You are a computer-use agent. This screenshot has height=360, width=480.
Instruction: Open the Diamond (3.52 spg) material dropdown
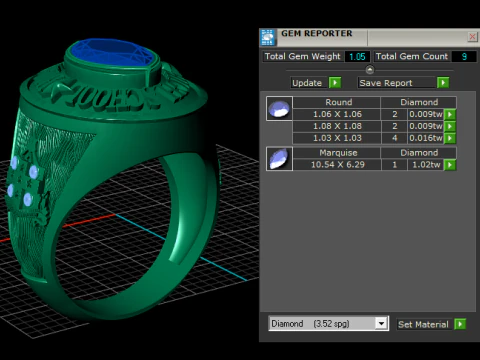(x=381, y=323)
